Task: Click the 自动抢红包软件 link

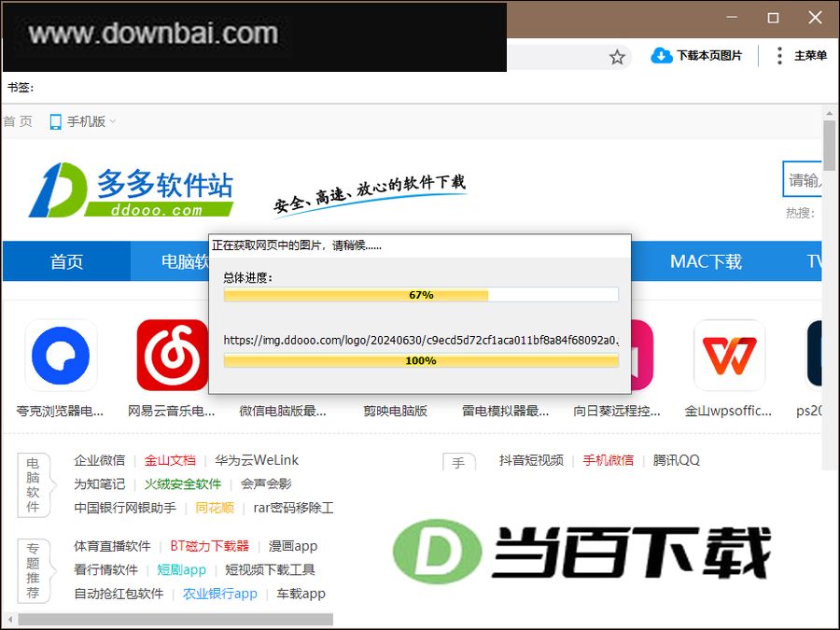Action: tap(119, 593)
